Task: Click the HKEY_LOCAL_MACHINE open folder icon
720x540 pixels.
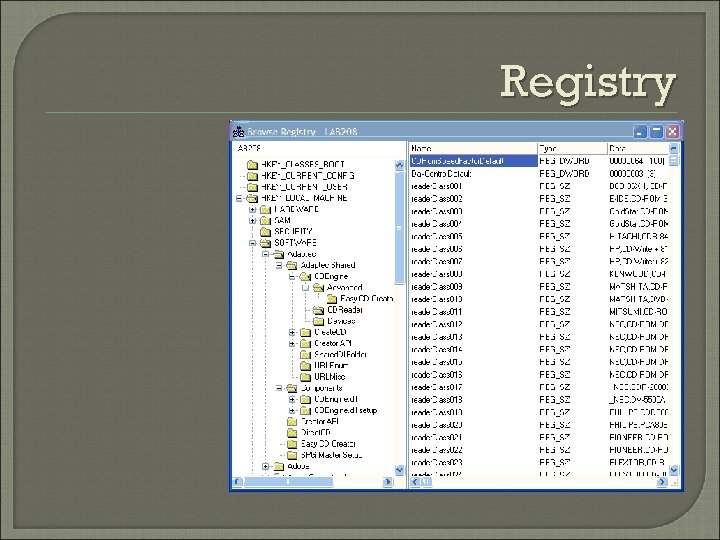Action: pyautogui.click(x=252, y=198)
